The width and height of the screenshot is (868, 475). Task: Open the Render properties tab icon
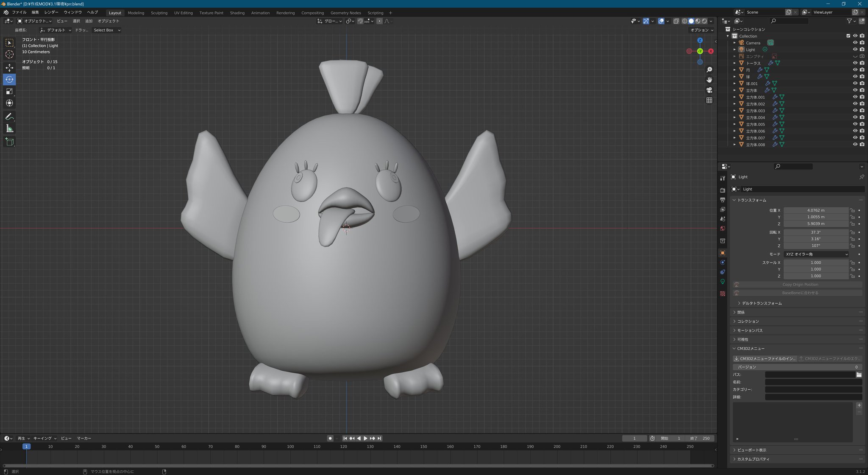click(x=723, y=190)
